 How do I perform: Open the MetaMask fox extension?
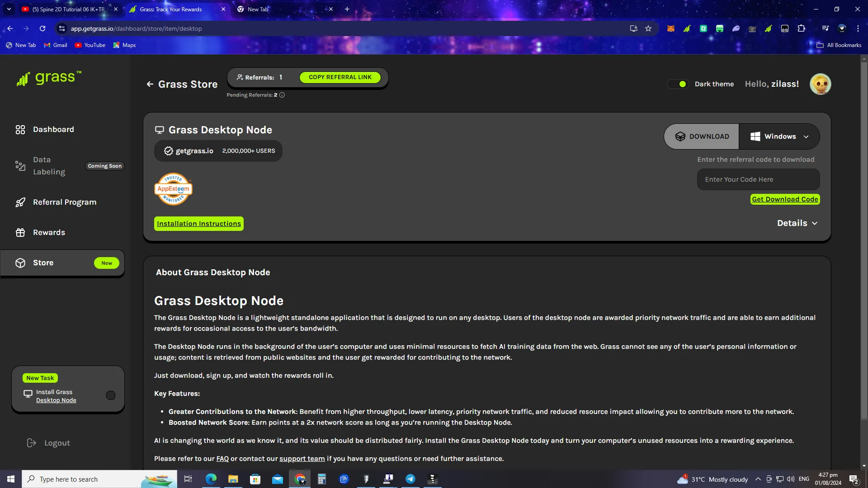tap(671, 28)
